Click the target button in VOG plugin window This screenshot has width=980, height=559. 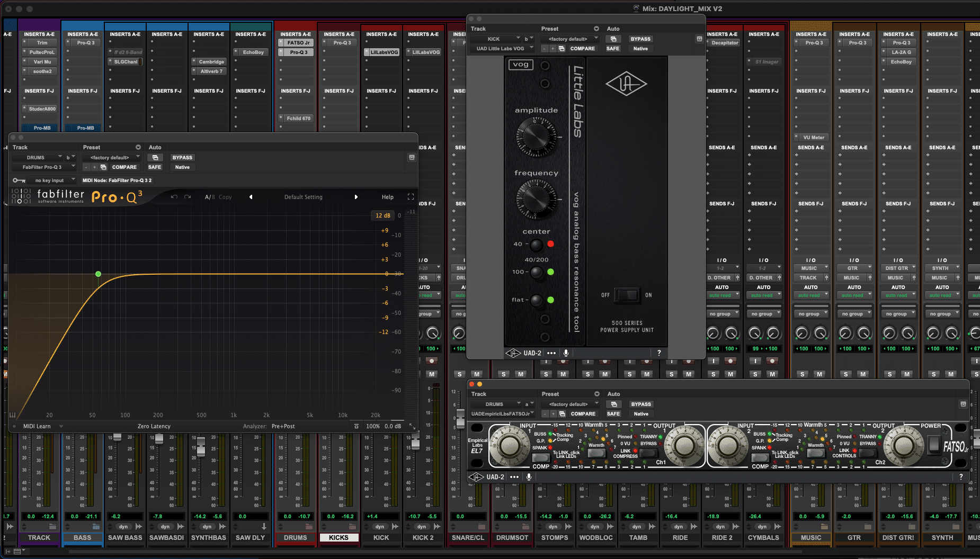[699, 39]
